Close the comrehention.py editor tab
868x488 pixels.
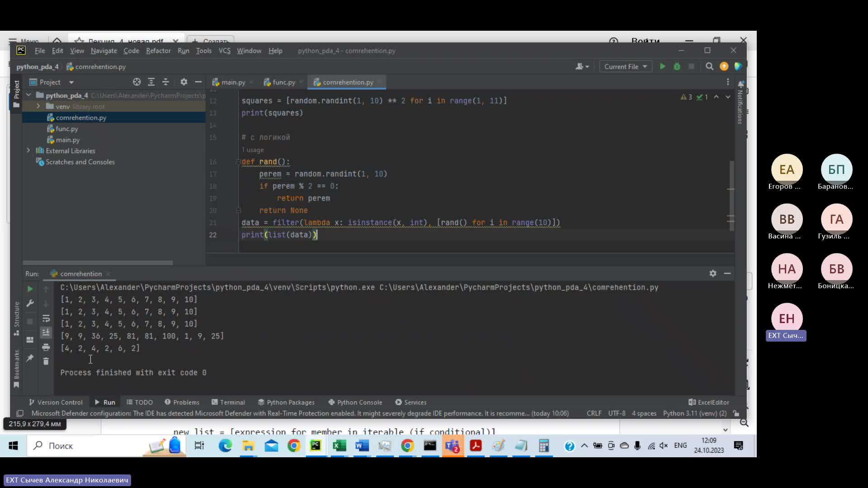[380, 82]
